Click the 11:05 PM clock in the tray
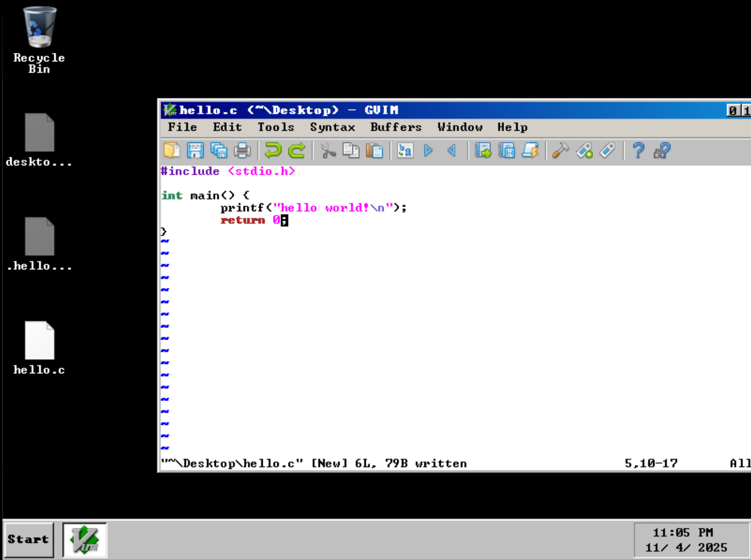751x560 pixels. coord(683,533)
